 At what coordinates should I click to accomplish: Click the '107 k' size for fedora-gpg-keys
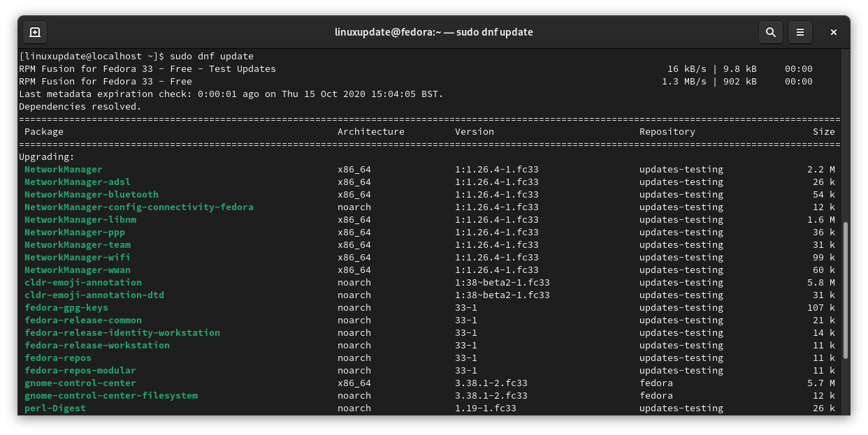coord(821,307)
